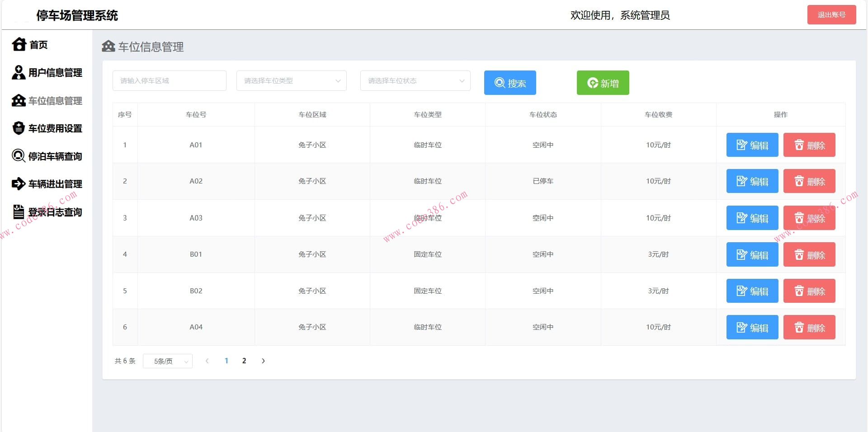The height and width of the screenshot is (432, 868).
Task: Click the edit pencil icon for spot A01
Action: click(x=742, y=145)
